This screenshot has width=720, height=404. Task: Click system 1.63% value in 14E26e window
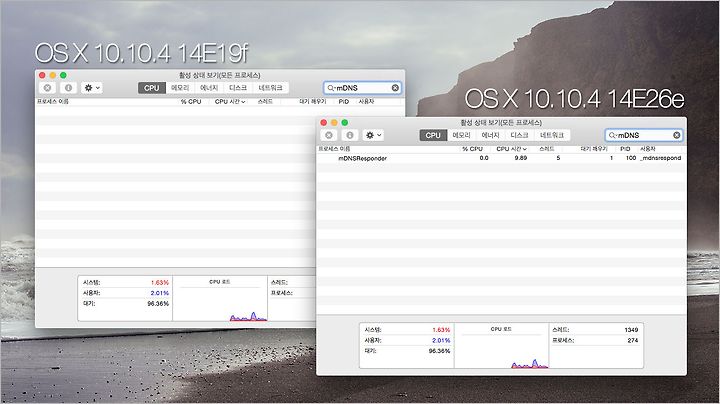tap(441, 330)
